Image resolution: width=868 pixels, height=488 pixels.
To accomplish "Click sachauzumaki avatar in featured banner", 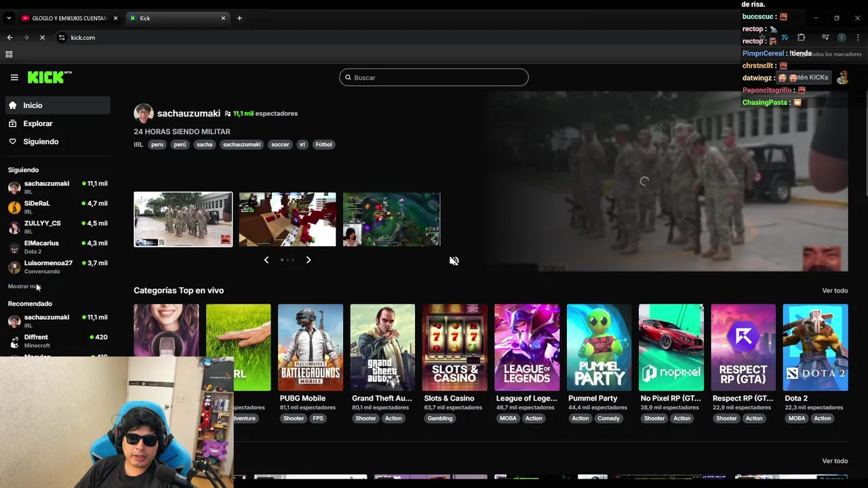I will [144, 113].
